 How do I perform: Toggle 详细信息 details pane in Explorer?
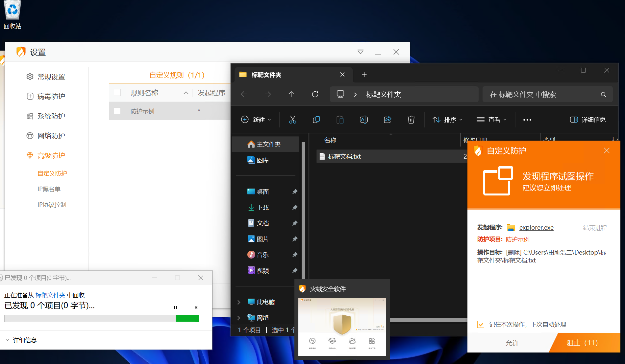[588, 120]
